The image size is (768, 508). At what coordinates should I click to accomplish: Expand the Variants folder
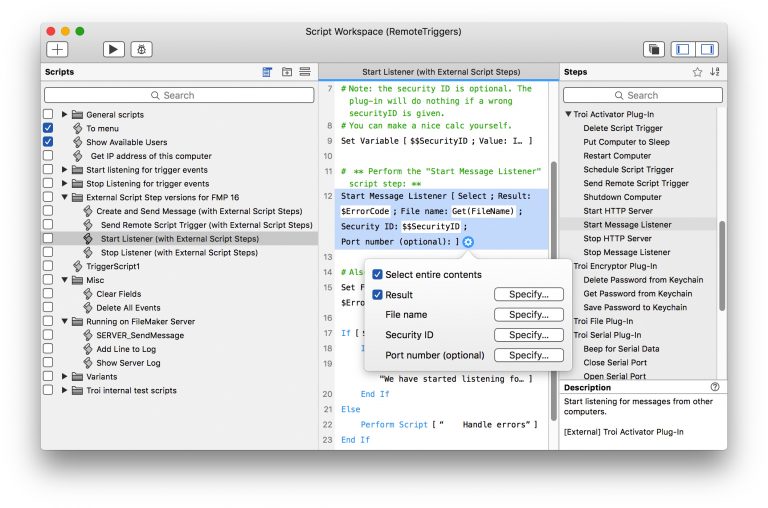pyautogui.click(x=64, y=376)
